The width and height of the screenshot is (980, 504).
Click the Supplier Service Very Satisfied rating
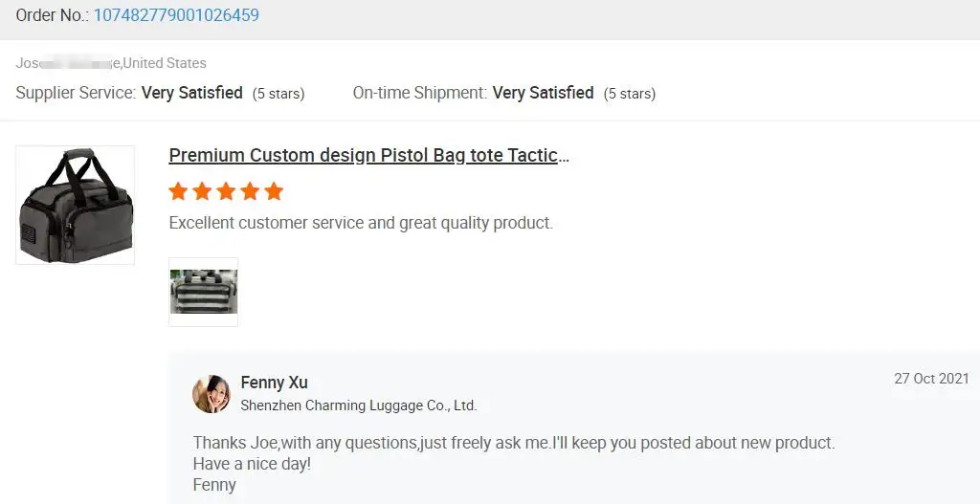click(x=191, y=93)
